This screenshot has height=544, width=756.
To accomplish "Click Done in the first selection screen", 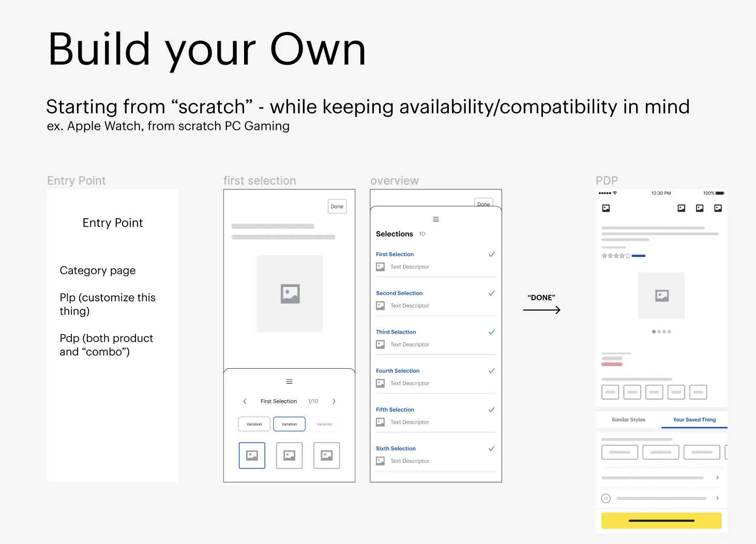I will (x=337, y=206).
